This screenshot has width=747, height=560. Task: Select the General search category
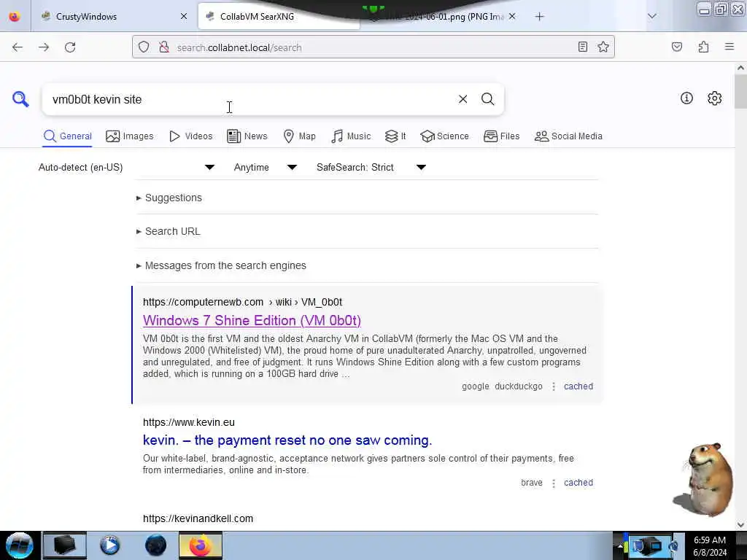click(67, 136)
